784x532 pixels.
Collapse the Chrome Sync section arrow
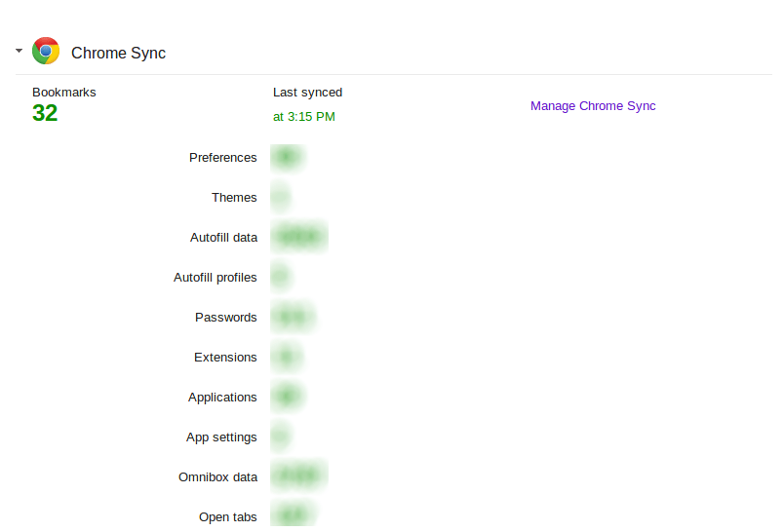[19, 50]
